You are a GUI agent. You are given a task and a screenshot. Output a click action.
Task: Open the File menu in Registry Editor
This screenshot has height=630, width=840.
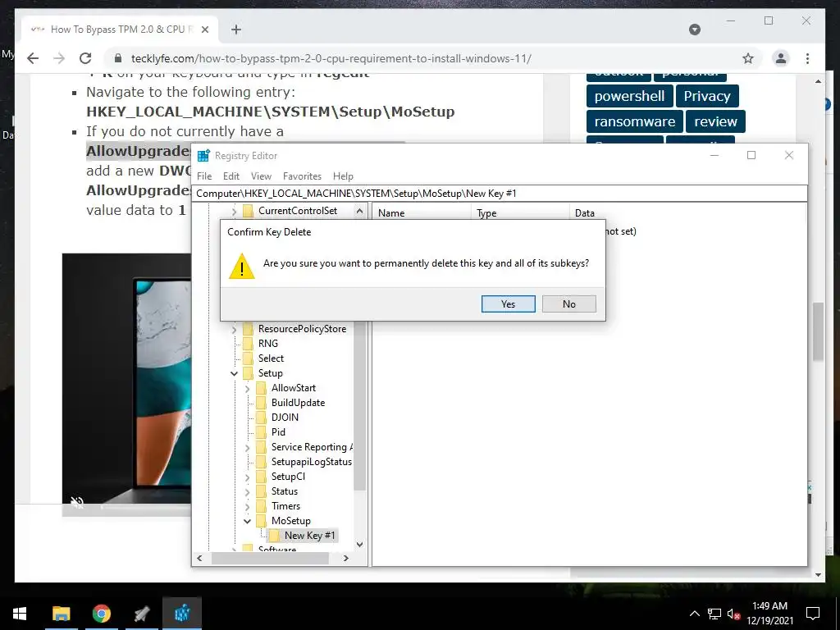pos(204,176)
